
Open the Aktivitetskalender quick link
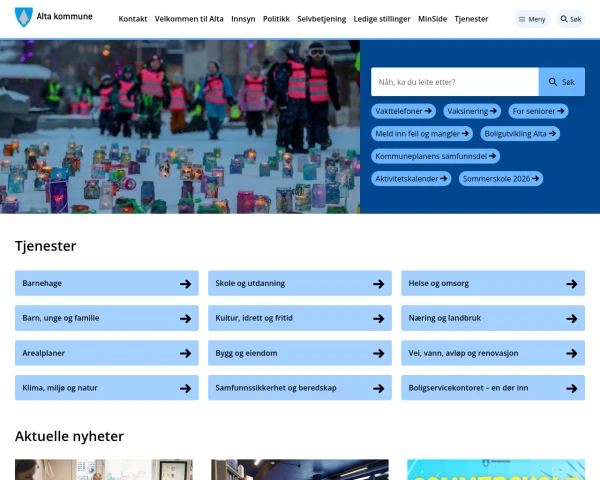[411, 179]
